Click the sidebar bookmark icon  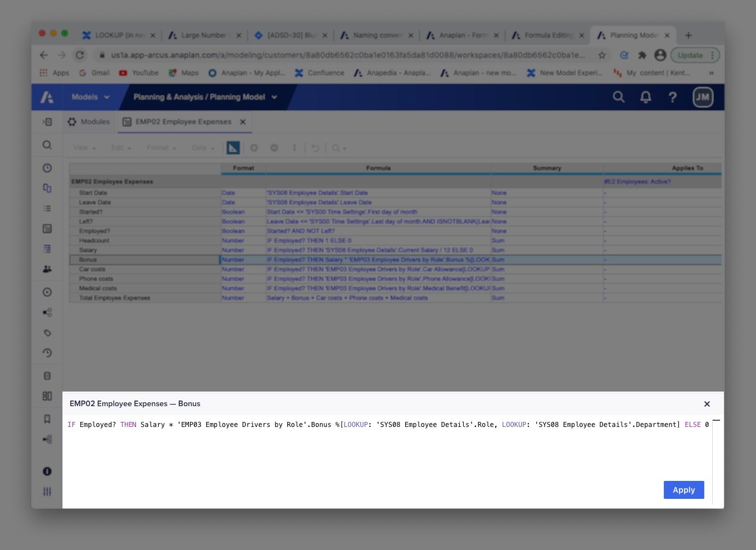pos(47,419)
